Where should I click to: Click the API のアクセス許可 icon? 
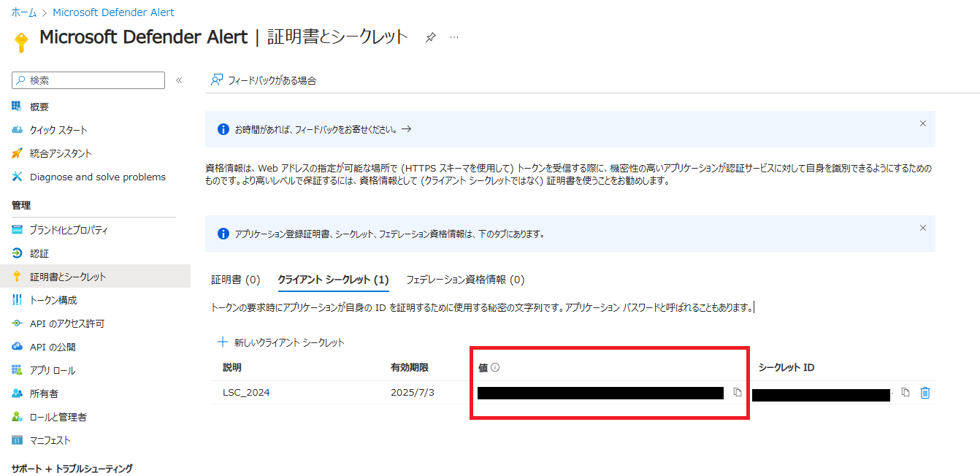click(x=17, y=323)
